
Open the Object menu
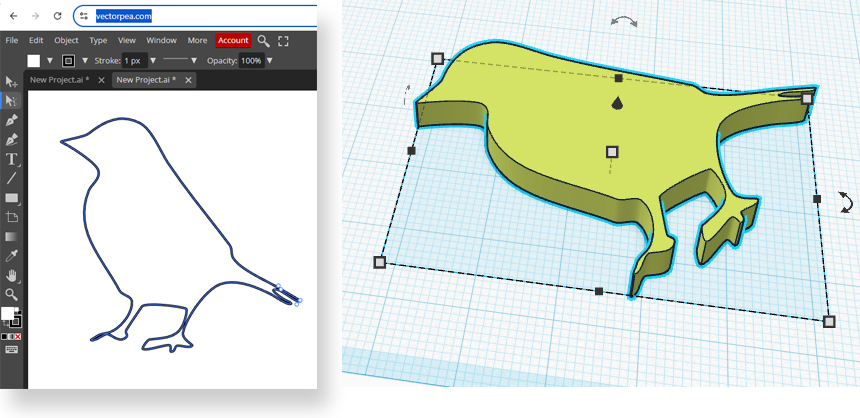click(66, 41)
